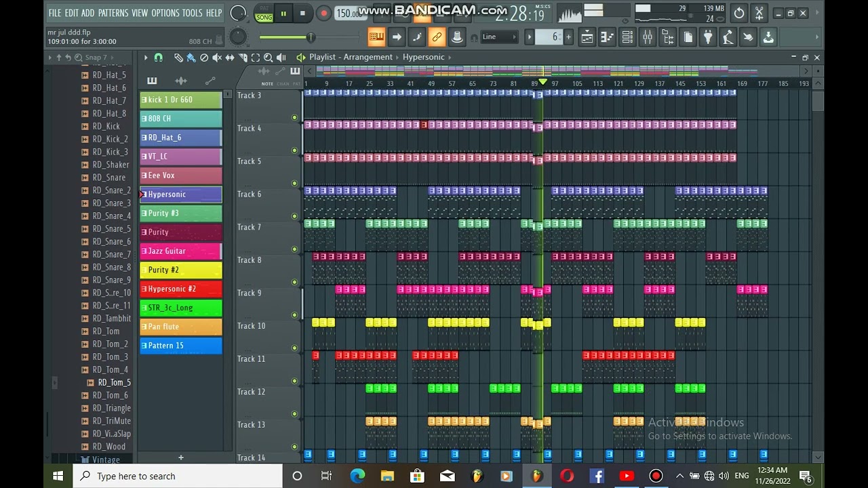
Task: Open the HELP menu
Action: 214,13
